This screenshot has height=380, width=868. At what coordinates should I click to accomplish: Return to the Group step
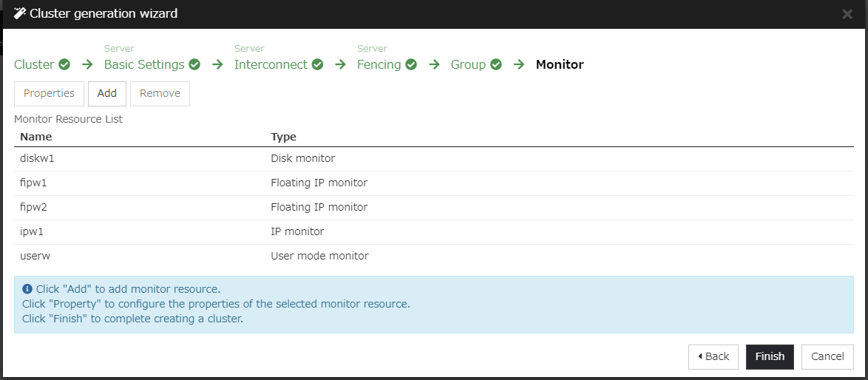tap(468, 64)
